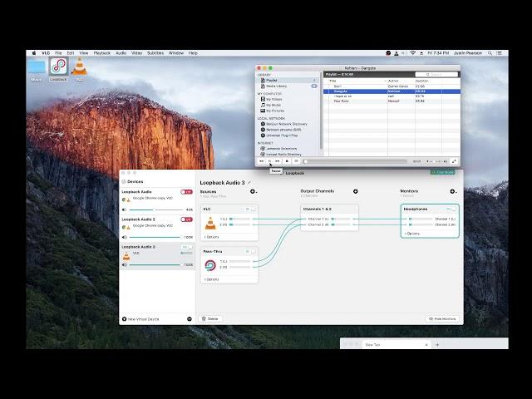Click New Virtual Device button
The image size is (532, 399).
[x=140, y=319]
